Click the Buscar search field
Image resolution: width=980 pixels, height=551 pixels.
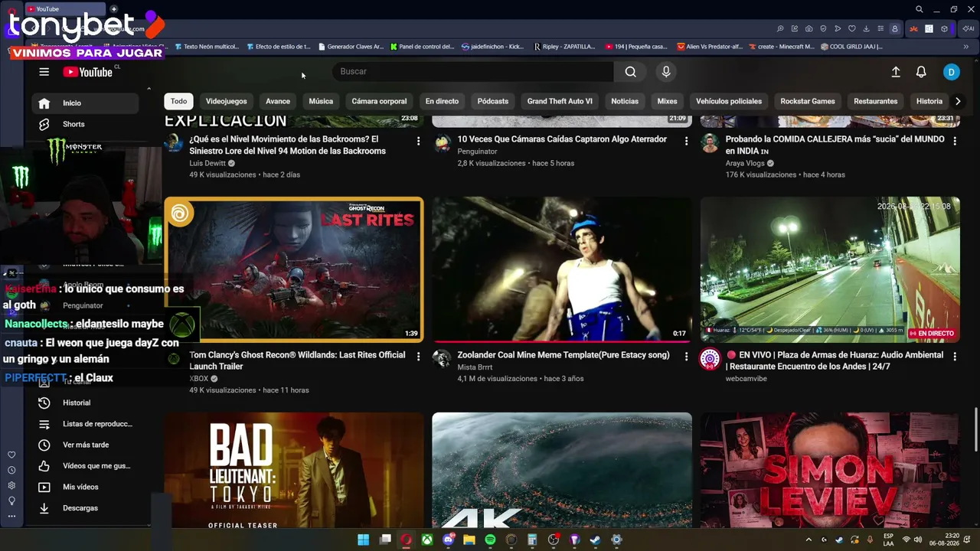pyautogui.click(x=472, y=72)
